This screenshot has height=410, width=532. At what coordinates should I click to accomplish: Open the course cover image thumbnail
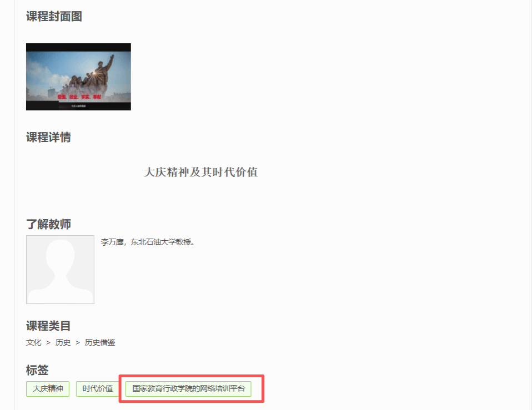(x=78, y=77)
